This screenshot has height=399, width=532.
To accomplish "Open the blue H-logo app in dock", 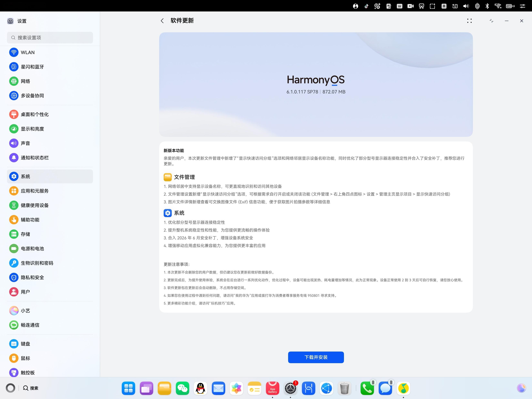I will [309, 388].
